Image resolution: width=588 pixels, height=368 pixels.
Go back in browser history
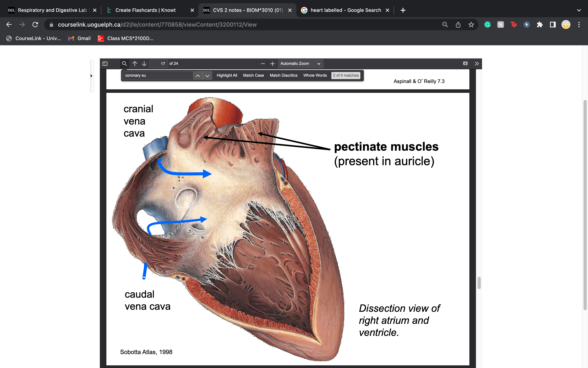(x=9, y=25)
